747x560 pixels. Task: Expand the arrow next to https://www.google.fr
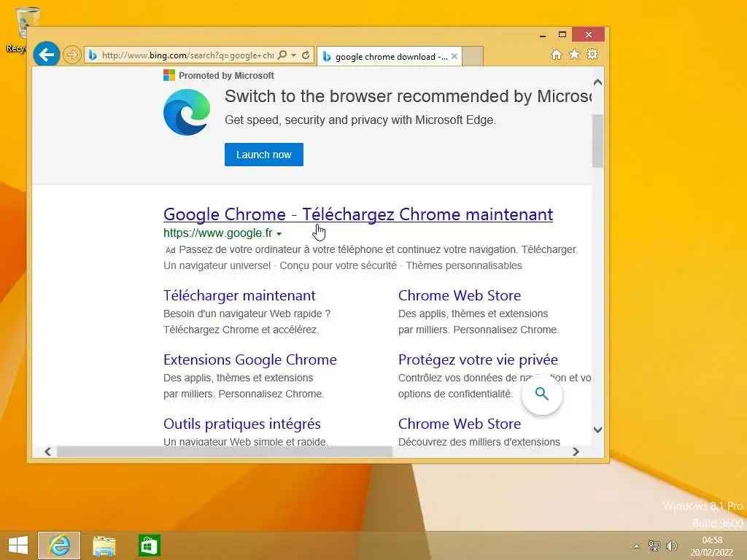click(x=279, y=234)
